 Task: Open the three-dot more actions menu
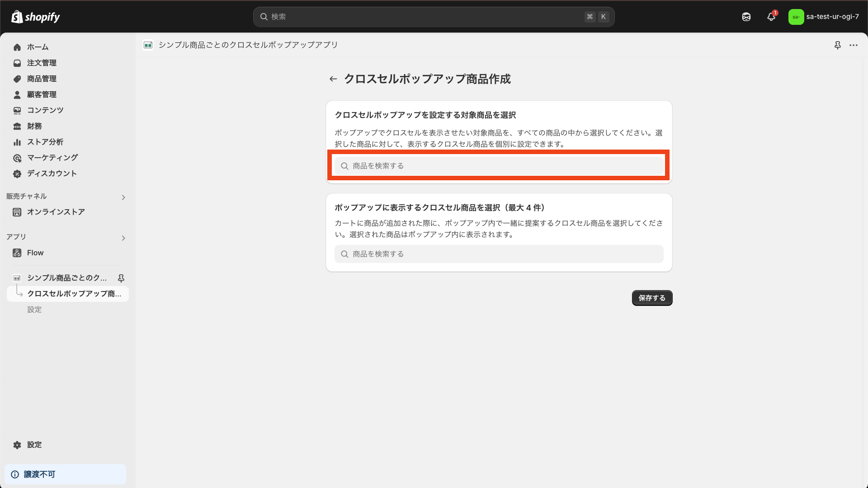[x=854, y=45]
